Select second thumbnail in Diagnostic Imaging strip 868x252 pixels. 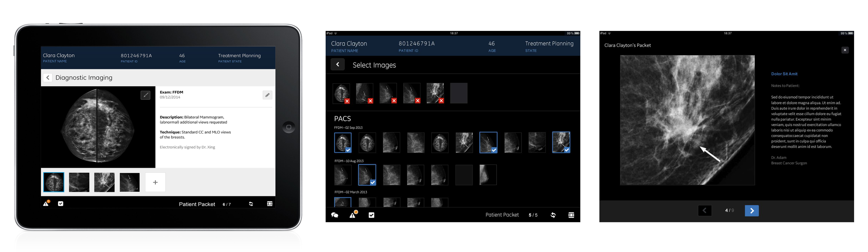click(79, 182)
